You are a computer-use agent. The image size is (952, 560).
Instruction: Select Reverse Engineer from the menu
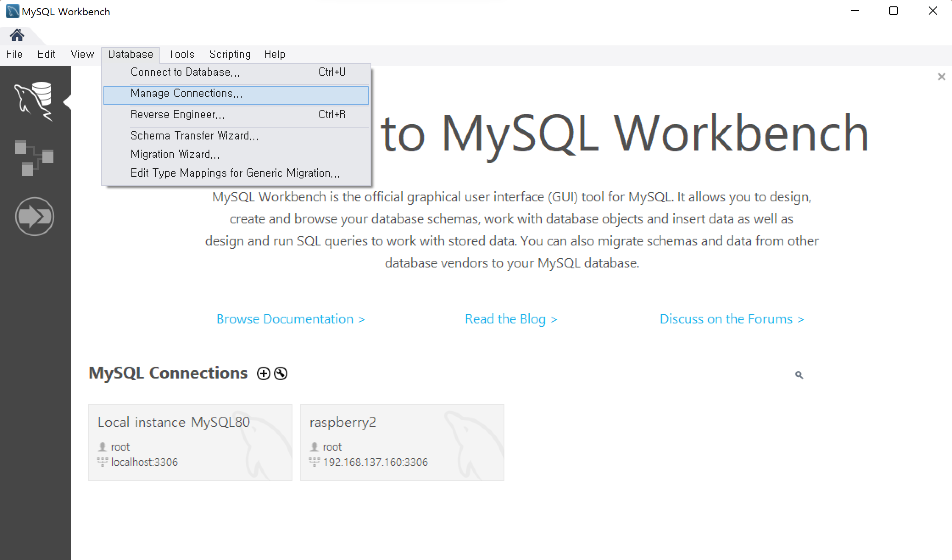(x=177, y=115)
